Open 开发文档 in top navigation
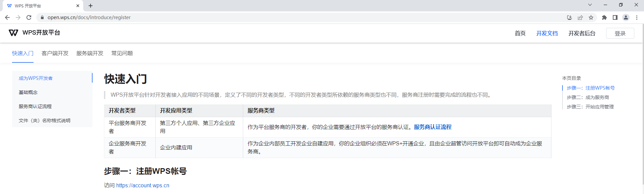 [547, 33]
